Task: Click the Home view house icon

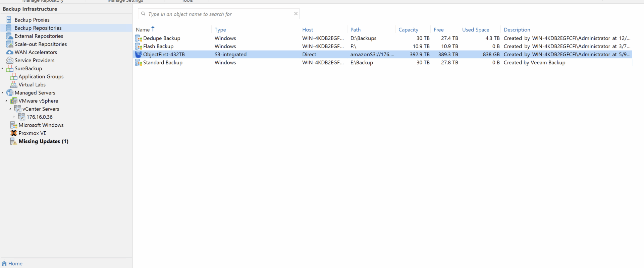Action: point(4,264)
